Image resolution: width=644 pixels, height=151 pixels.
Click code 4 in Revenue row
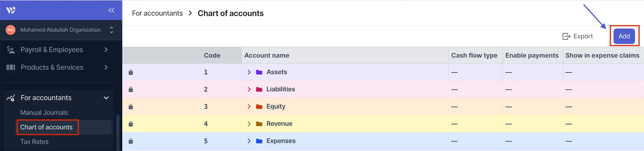tap(206, 124)
